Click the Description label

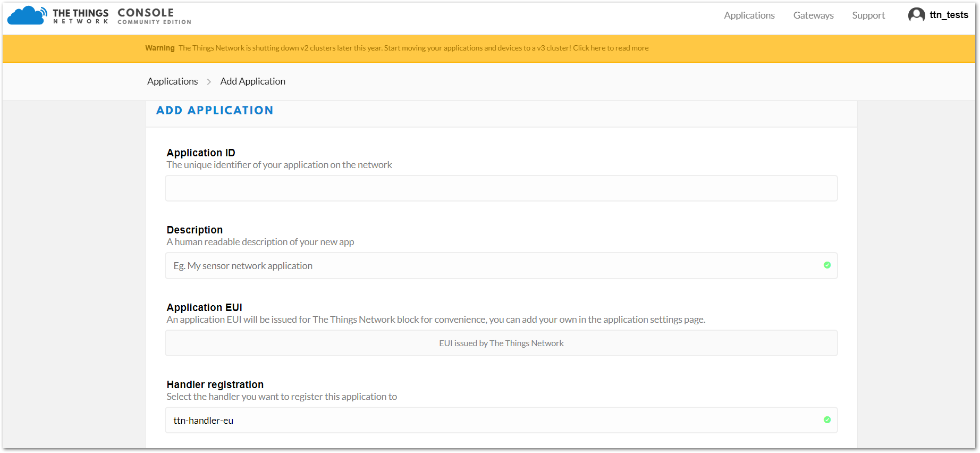point(195,230)
